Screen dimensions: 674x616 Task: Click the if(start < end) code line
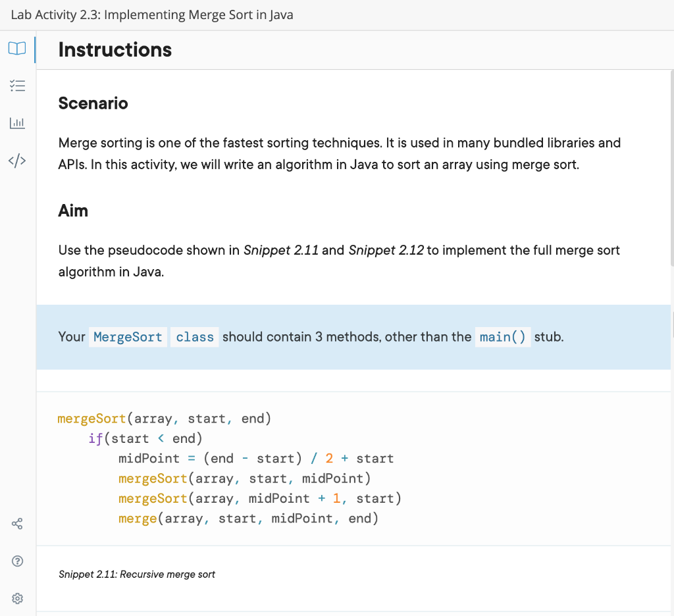pyautogui.click(x=145, y=438)
